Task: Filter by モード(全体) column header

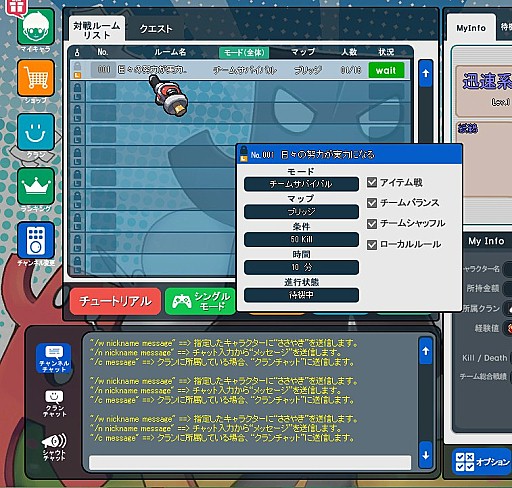Action: coord(244,52)
